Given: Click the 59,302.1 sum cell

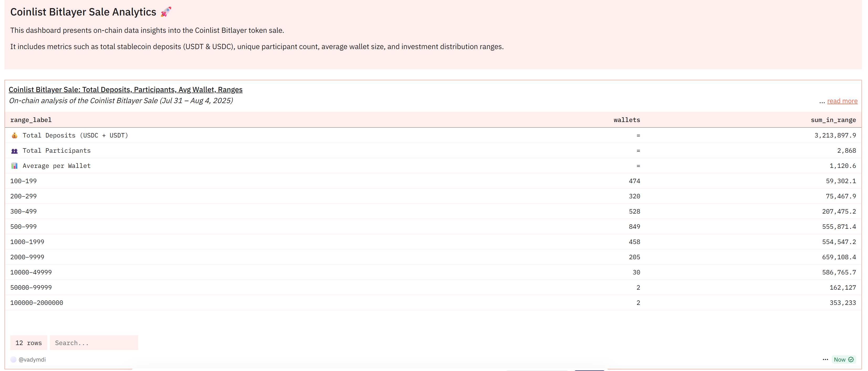Looking at the screenshot, I should pos(841,181).
